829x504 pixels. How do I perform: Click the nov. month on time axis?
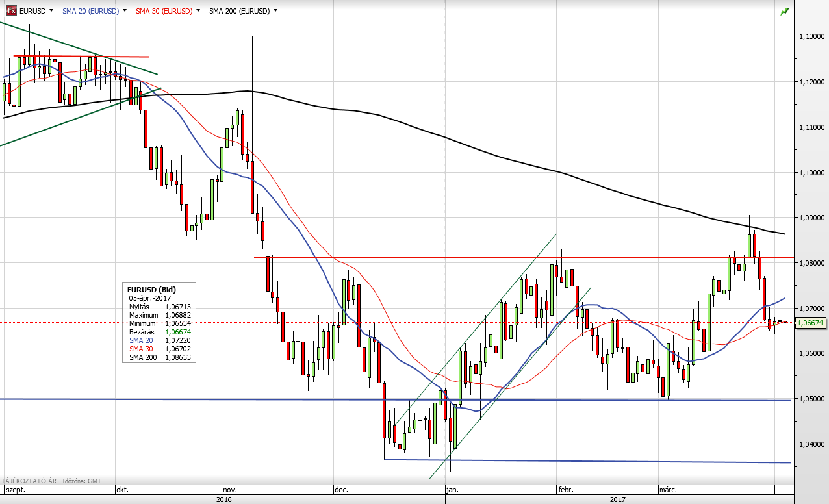click(x=229, y=490)
